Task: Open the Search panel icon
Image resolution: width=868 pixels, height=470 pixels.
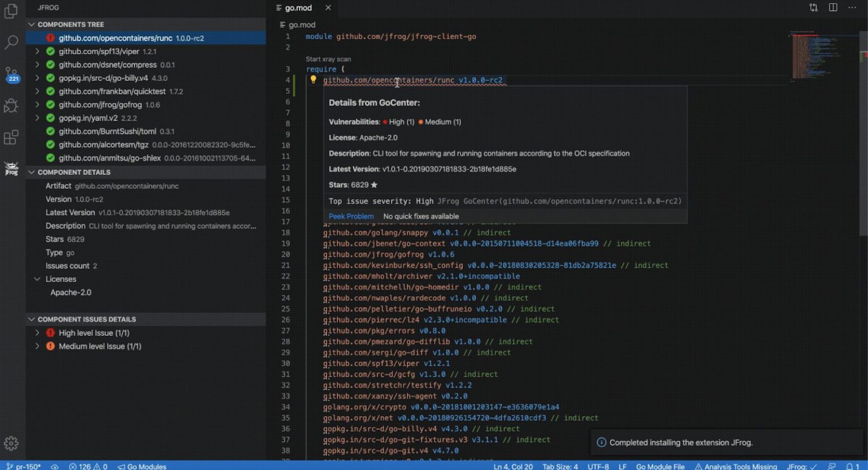Action: (x=11, y=42)
